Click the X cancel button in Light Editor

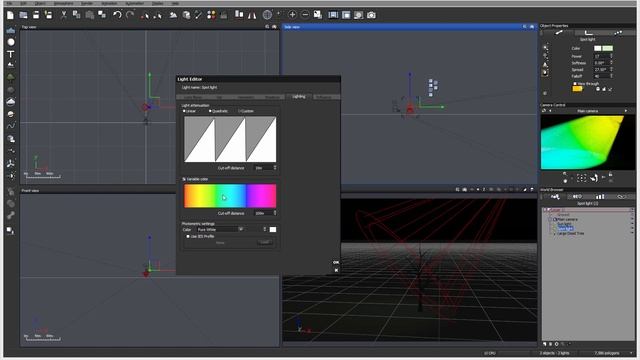point(336,270)
